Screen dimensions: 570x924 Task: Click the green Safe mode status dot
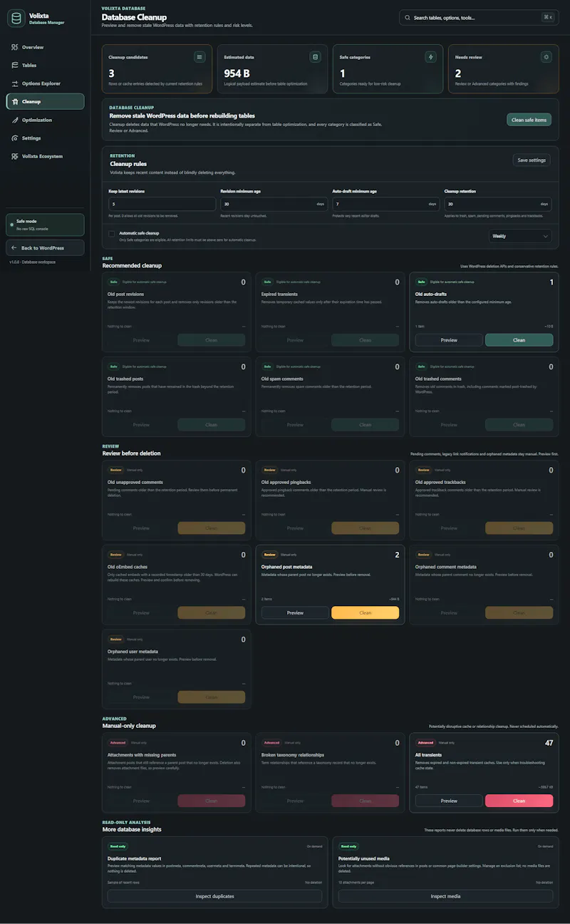tap(11, 225)
